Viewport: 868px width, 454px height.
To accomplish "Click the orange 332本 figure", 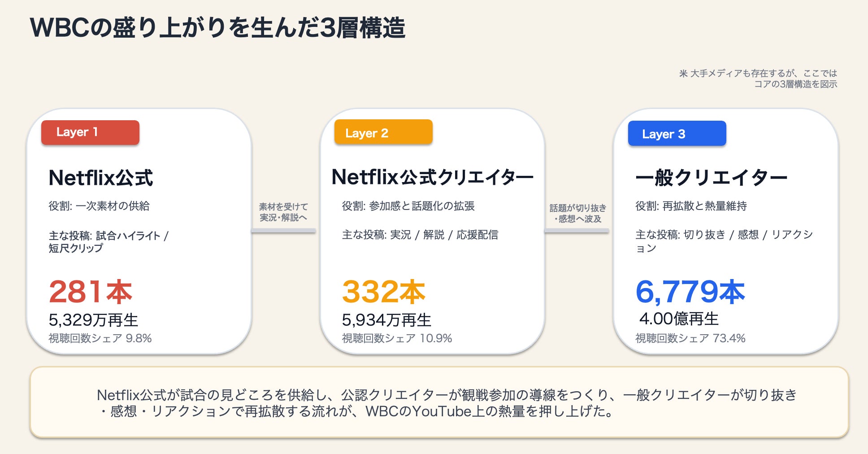I will point(383,292).
